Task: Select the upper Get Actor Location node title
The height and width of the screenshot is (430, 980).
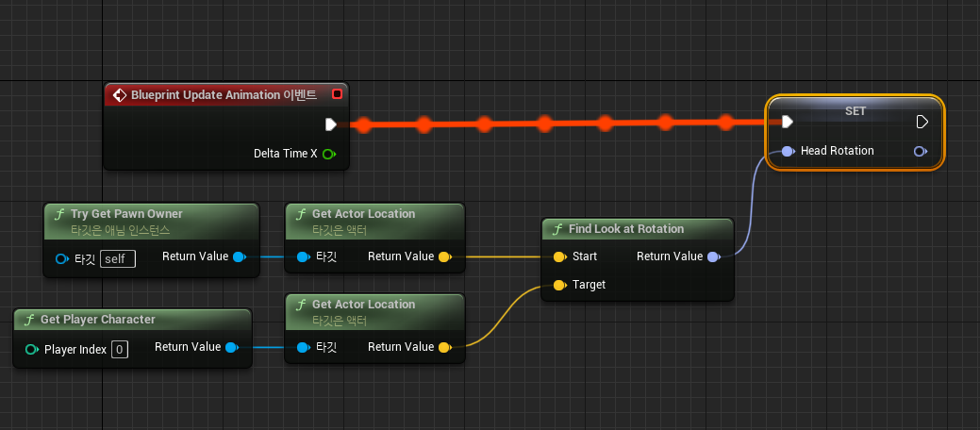Action: click(x=363, y=214)
